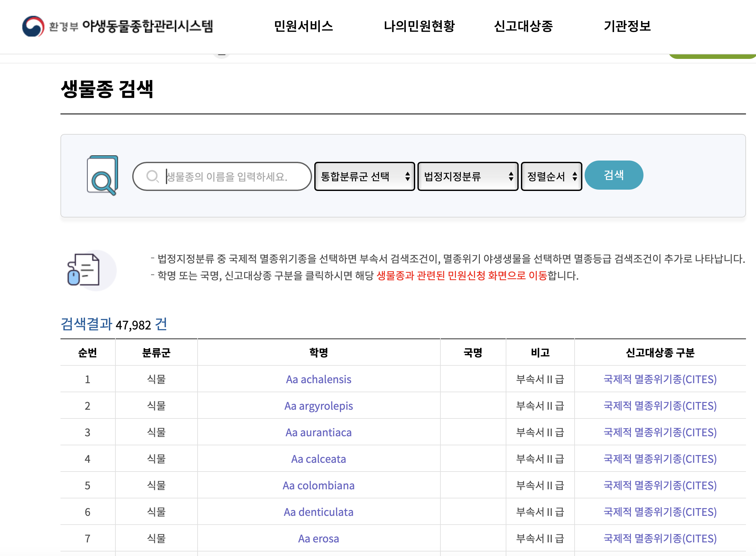The image size is (756, 556).
Task: Click the small magnifier icon in search field
Action: click(x=152, y=176)
